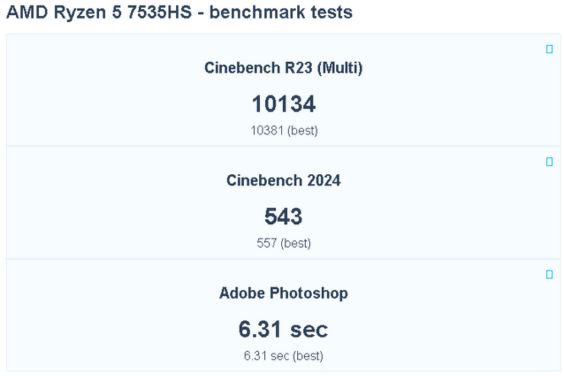The image size is (564, 376).
Task: Click the small icon in Adobe Photoshop card corner
Action: coord(549,275)
